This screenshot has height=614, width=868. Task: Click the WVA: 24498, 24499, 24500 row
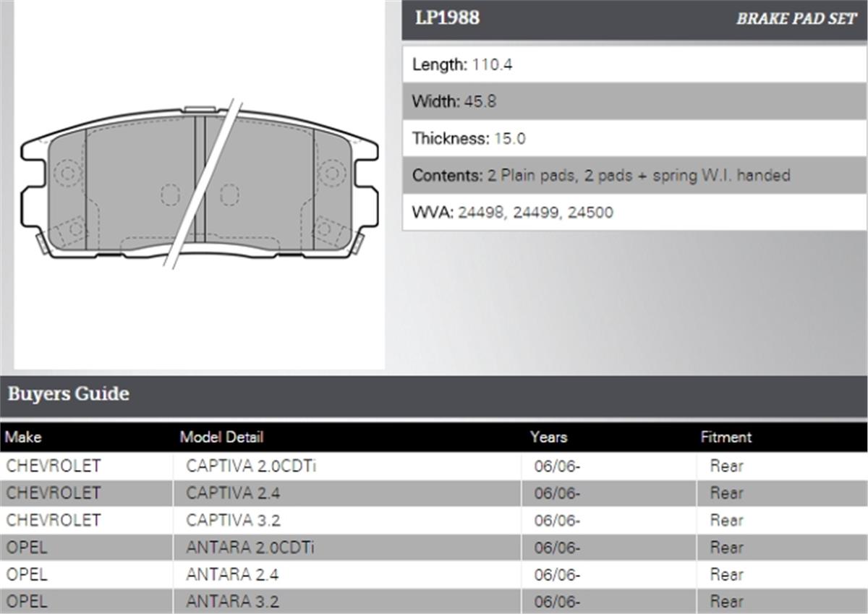[x=634, y=212]
